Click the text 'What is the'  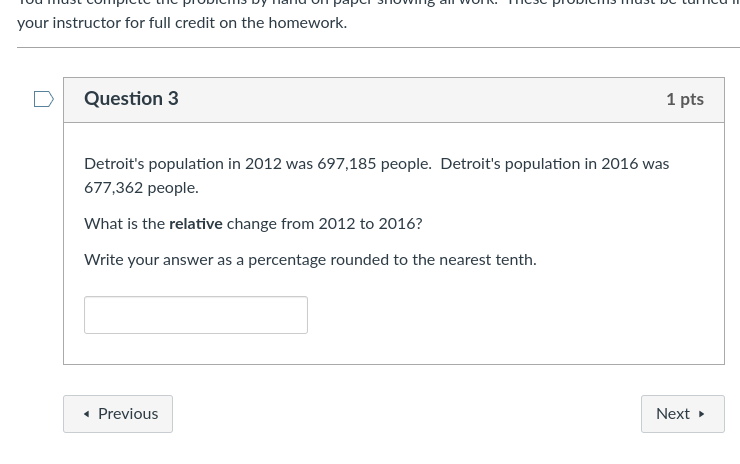coord(125,224)
